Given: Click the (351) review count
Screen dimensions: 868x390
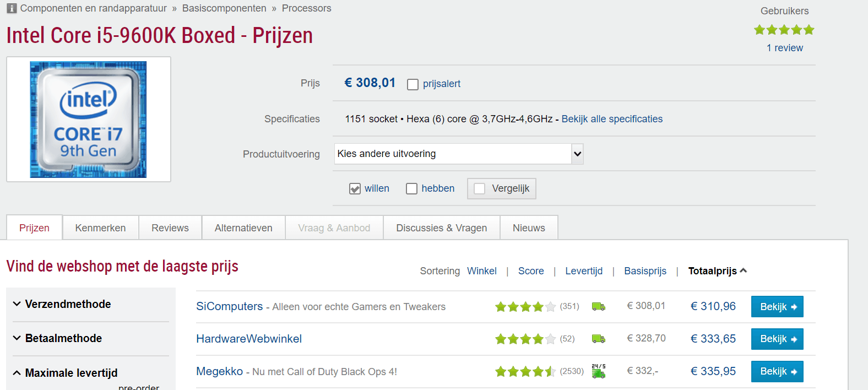Looking at the screenshot, I should tap(569, 306).
